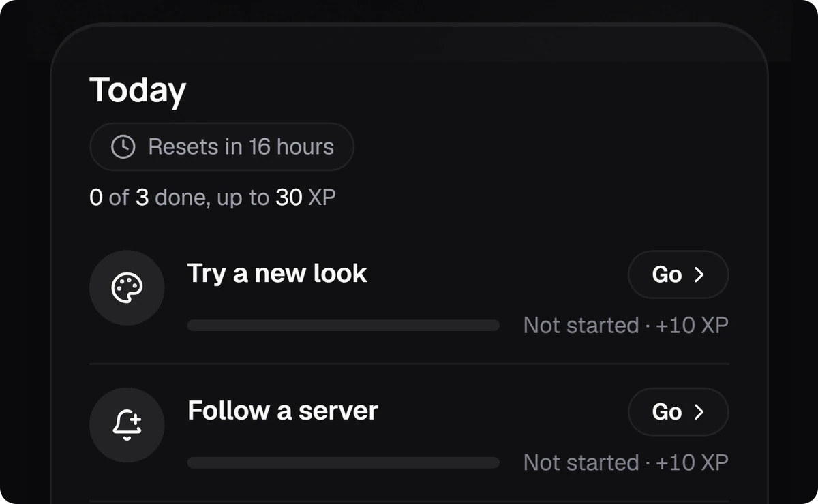Click the Resets in 16 hours text label
The height and width of the screenshot is (504, 818).
click(241, 146)
